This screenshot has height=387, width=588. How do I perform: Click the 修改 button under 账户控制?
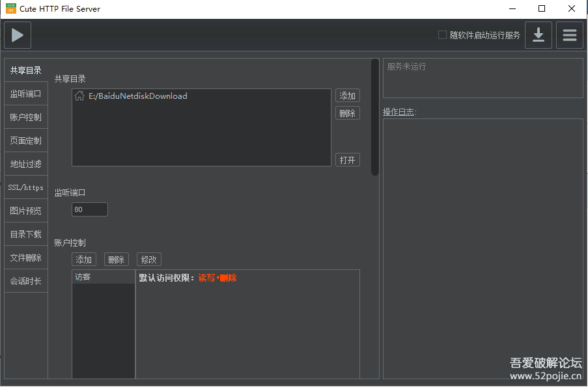[149, 260]
